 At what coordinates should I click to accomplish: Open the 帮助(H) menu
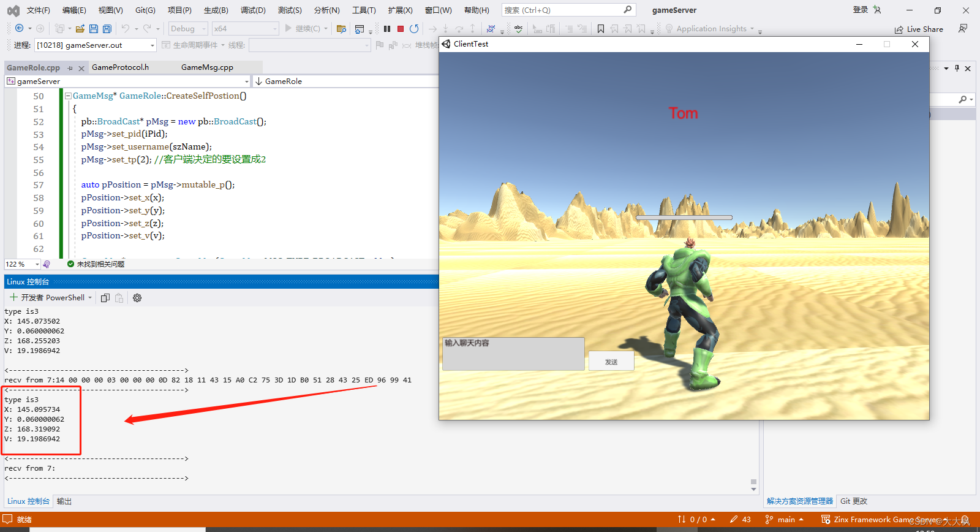point(477,10)
